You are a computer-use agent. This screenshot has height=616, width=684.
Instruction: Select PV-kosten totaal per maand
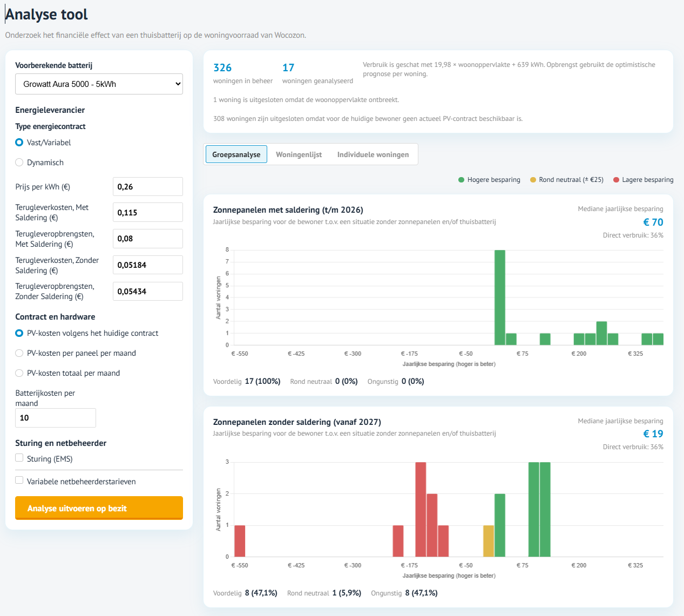19,373
